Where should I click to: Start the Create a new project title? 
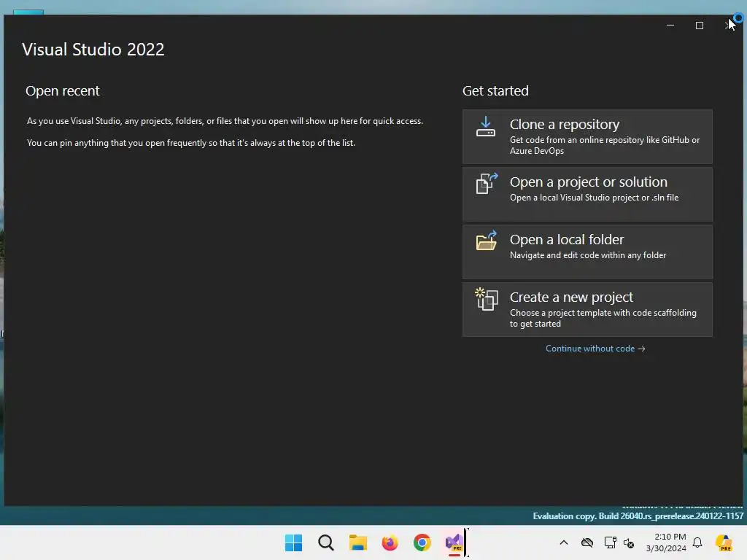571,297
